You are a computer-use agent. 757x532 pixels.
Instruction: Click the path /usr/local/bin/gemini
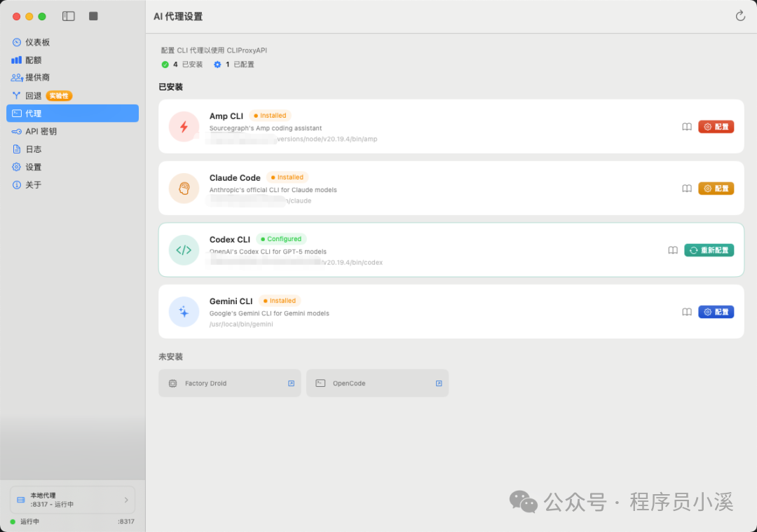click(241, 325)
